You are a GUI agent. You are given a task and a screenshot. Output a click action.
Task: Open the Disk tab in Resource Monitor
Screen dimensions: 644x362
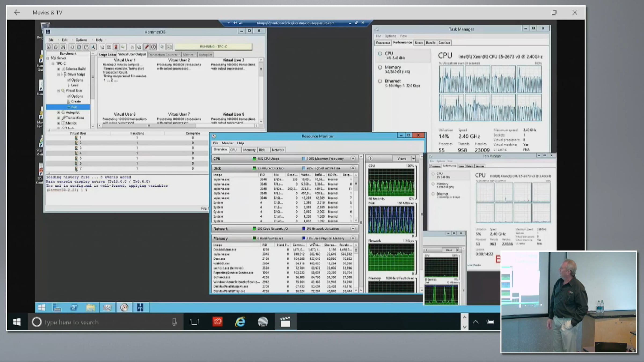point(262,150)
